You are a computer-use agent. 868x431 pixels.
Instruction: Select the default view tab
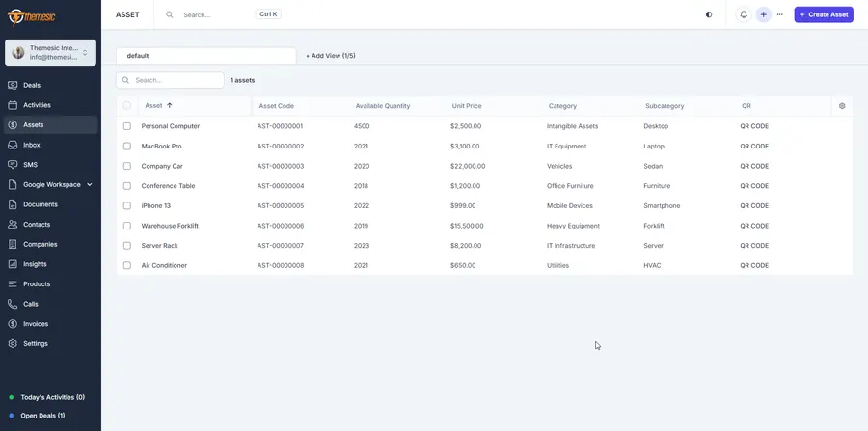[206, 56]
